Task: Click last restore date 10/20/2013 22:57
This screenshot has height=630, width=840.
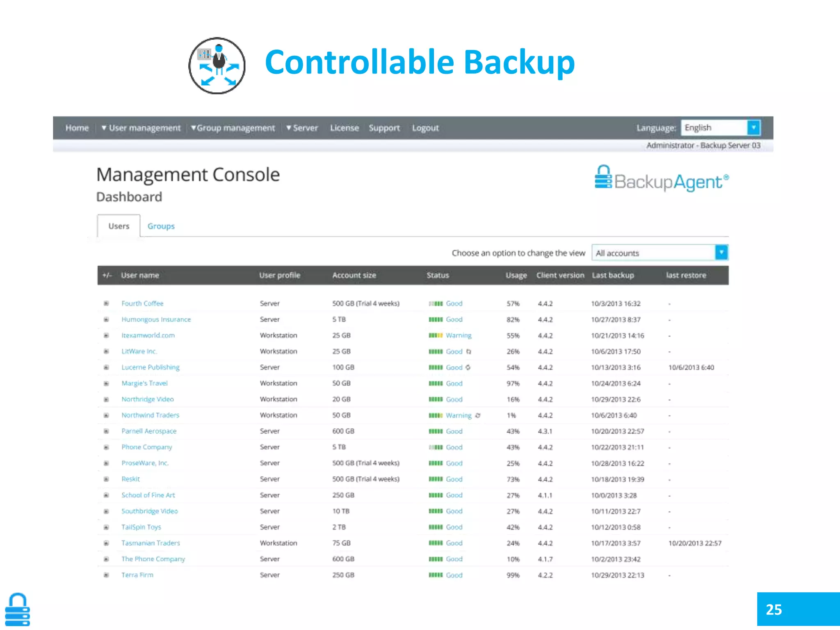Action: [695, 543]
